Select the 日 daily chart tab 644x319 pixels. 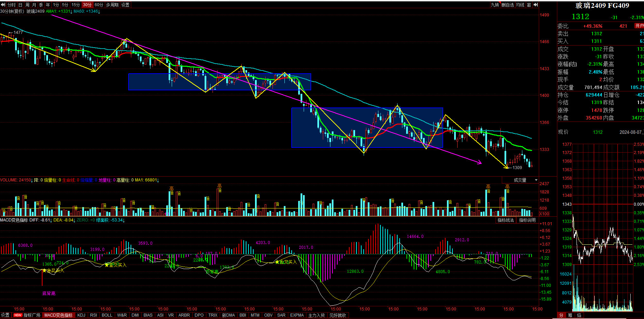point(20,5)
